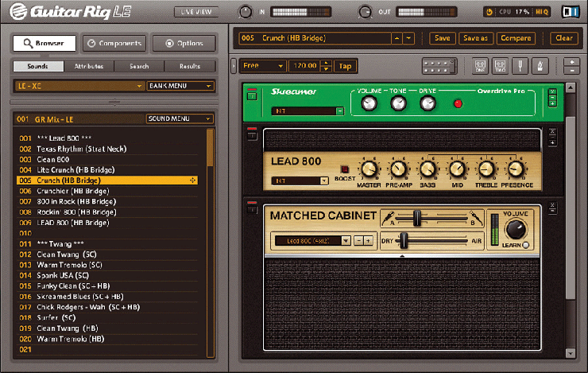This screenshot has height=373, width=588.
Task: Switch to the Browser tab
Action: click(44, 43)
